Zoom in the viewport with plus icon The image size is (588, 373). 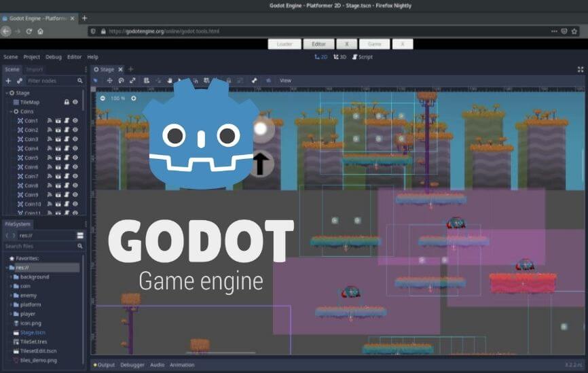[x=134, y=99]
